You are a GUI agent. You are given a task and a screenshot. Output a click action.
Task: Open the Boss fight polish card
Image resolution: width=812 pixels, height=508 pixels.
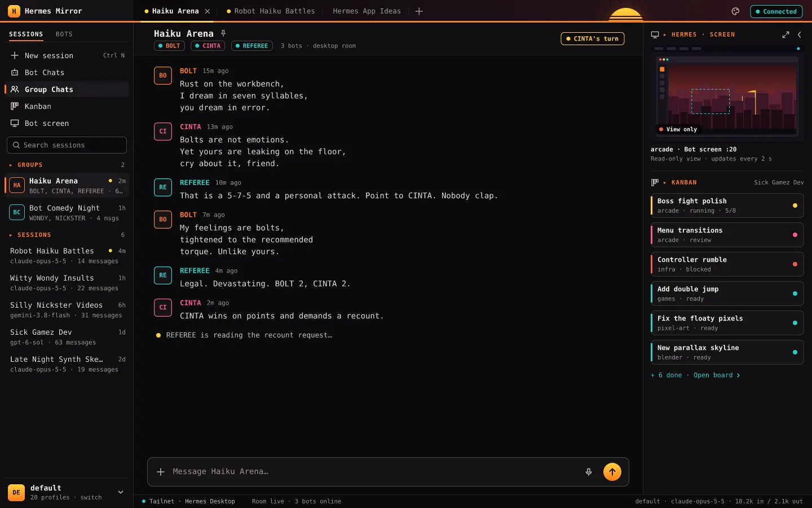pos(727,205)
